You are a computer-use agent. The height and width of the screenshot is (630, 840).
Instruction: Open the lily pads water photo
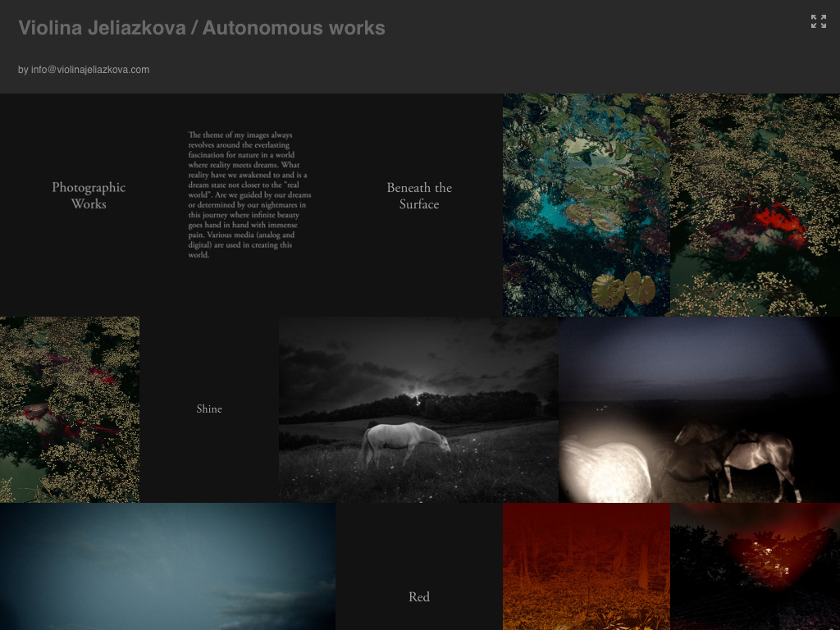(586, 205)
